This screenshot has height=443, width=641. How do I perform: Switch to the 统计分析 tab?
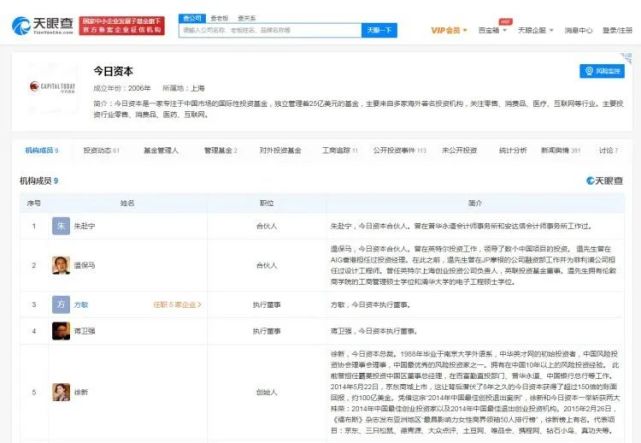click(x=513, y=150)
